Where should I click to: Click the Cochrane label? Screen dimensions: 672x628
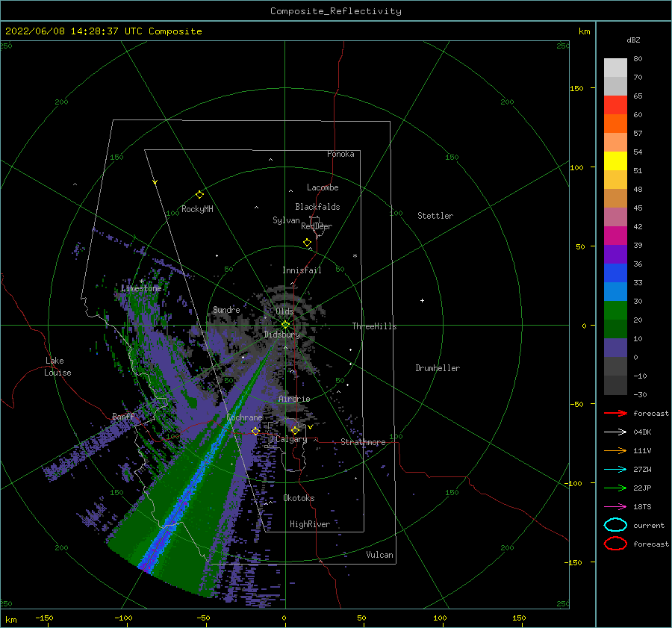pos(244,417)
